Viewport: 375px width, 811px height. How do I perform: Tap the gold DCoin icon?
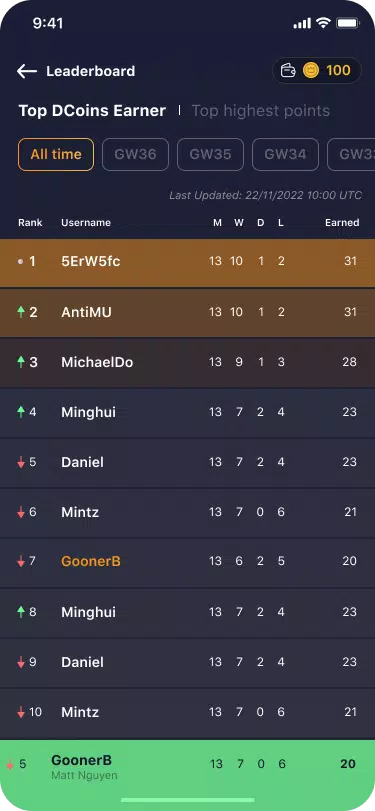(x=311, y=70)
